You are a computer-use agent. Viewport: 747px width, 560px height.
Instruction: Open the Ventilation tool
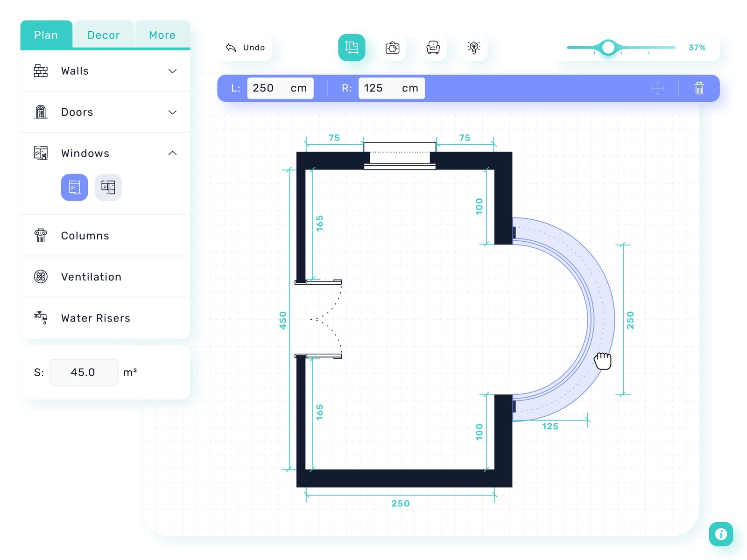coord(91,277)
